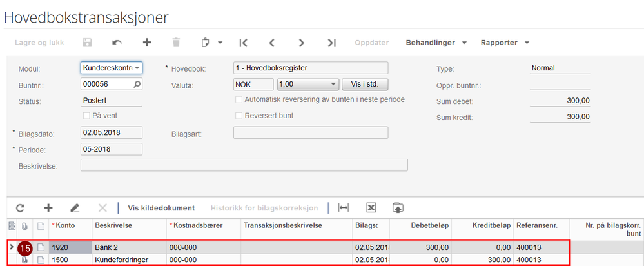
Task: Open the Rapporter menu
Action: (504, 43)
